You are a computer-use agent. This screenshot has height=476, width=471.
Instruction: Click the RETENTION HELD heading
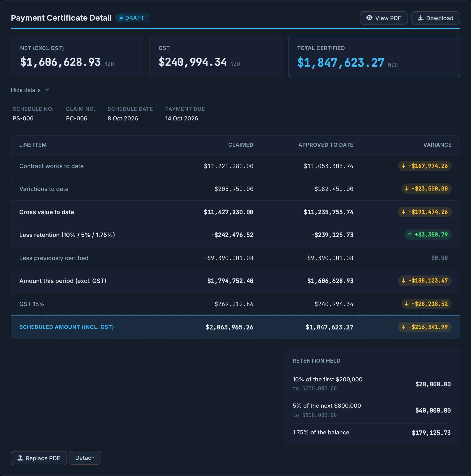pos(316,361)
